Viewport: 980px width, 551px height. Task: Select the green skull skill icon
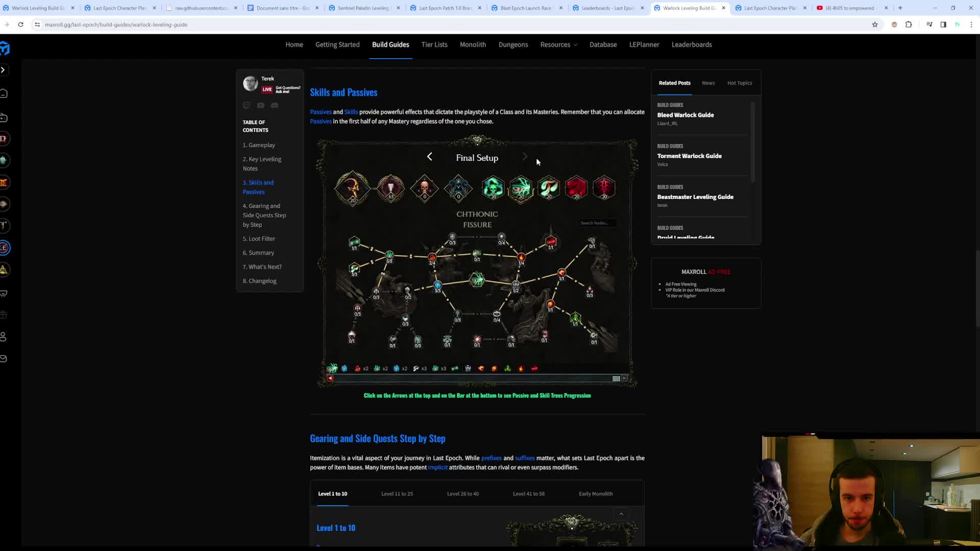click(x=493, y=188)
